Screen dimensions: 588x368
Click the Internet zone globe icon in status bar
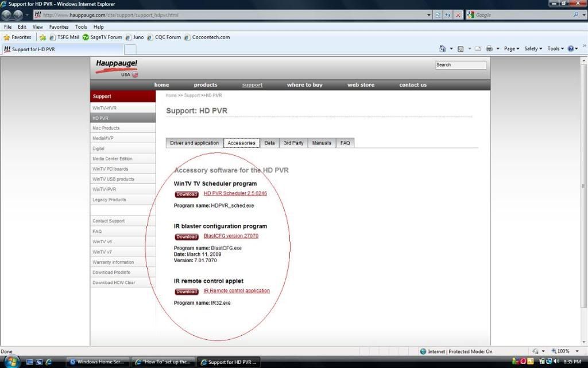pyautogui.click(x=423, y=351)
